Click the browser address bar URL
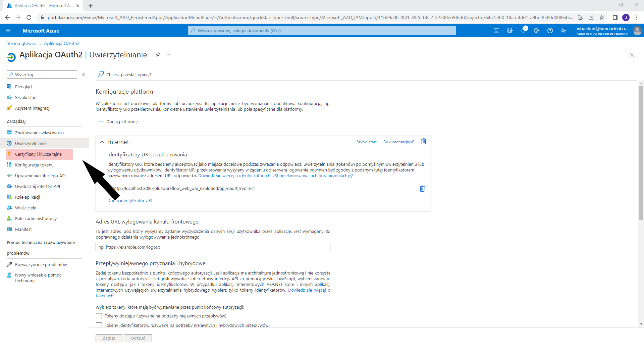 pyautogui.click(x=310, y=17)
